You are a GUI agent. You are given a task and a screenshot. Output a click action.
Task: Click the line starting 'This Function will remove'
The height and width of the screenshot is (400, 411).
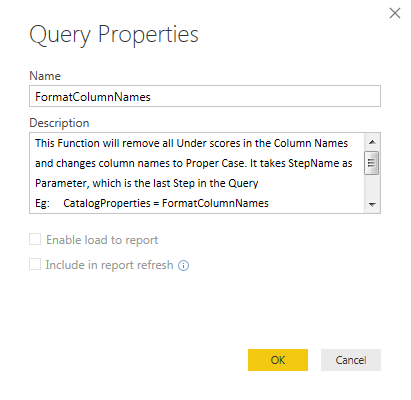(x=191, y=143)
